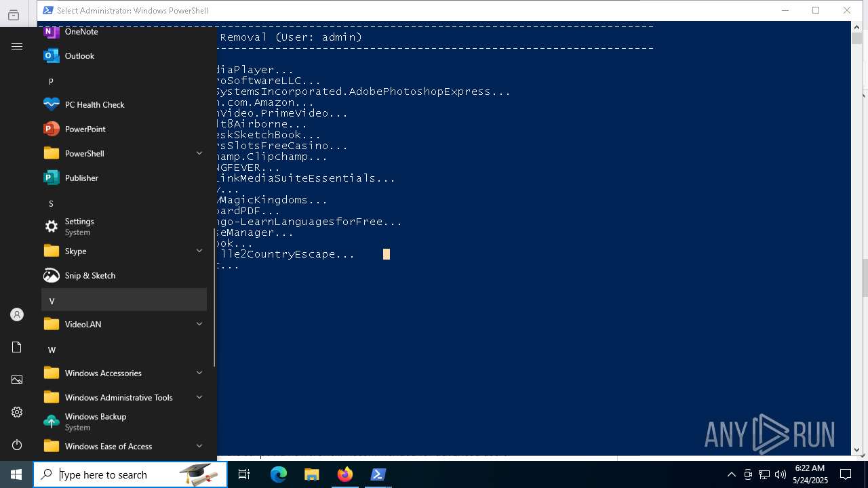Click the Windows Start button
Viewport: 868px width, 488px height.
(16, 474)
